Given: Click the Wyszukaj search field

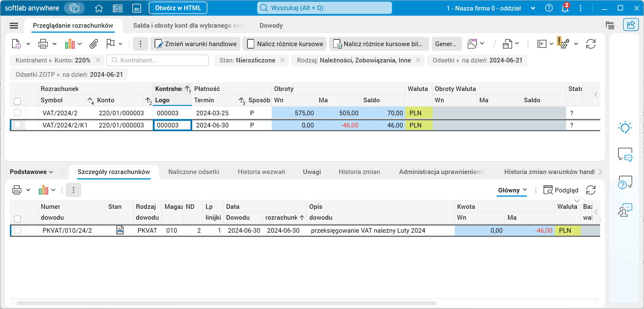Looking at the screenshot, I should point(325,8).
